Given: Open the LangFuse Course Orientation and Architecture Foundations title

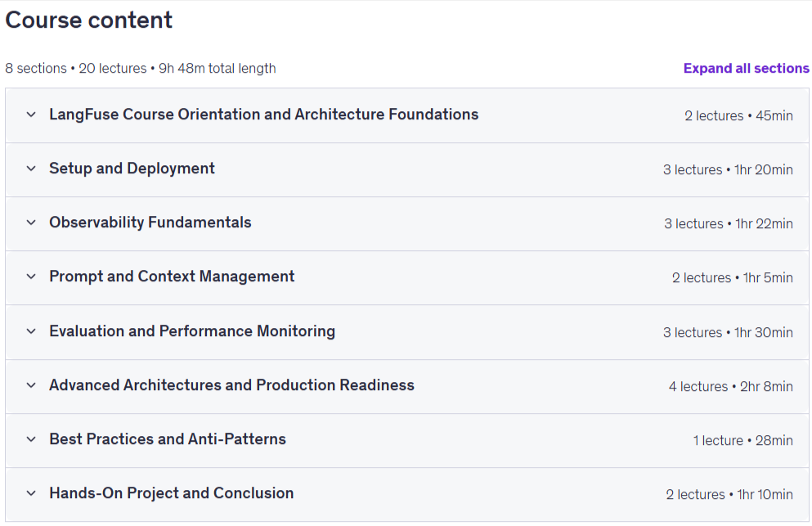Looking at the screenshot, I should click(x=263, y=115).
